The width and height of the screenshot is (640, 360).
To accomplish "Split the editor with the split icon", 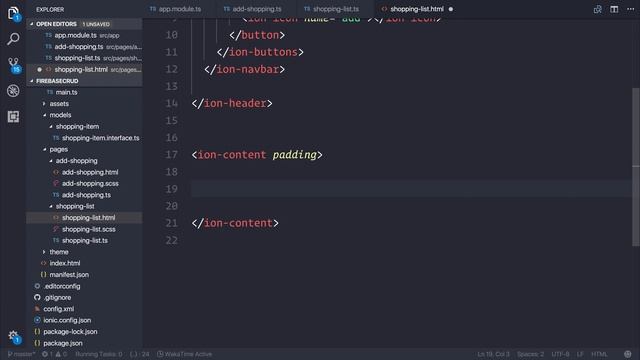I will click(x=614, y=9).
